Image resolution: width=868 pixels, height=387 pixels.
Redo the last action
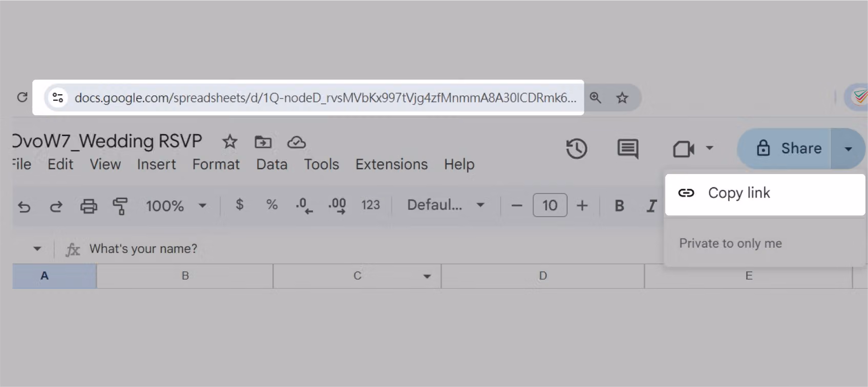56,206
